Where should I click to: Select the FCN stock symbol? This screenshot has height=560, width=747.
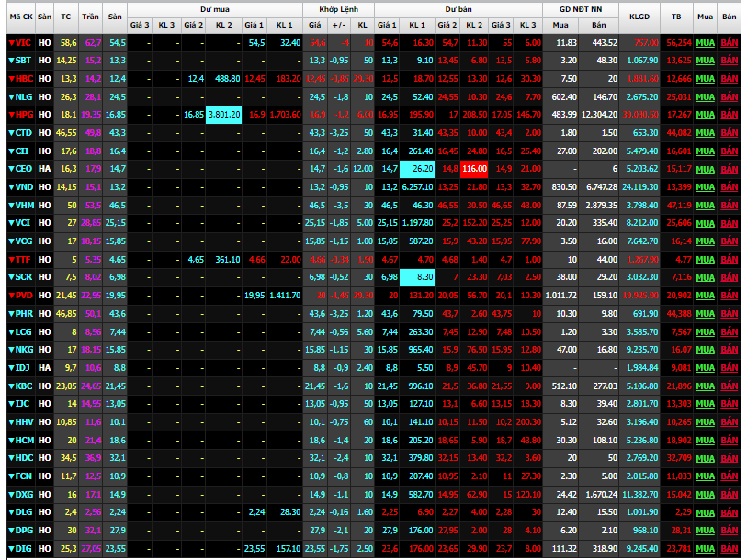[23, 476]
